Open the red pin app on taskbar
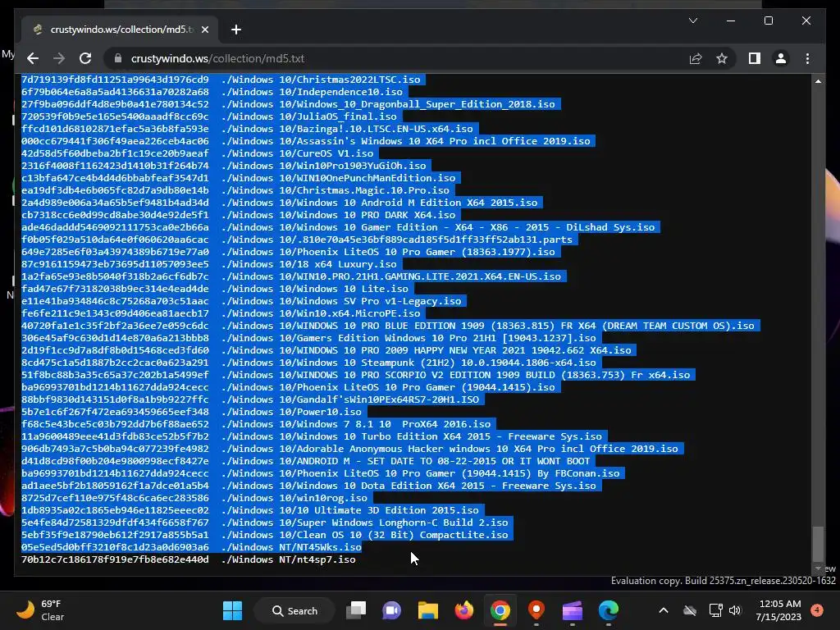The height and width of the screenshot is (630, 840). [x=536, y=610]
